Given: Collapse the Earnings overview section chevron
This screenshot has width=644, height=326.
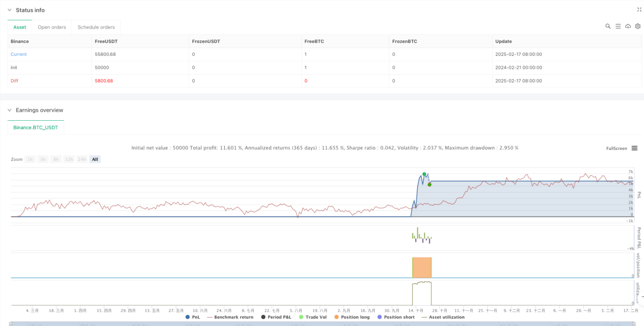Looking at the screenshot, I should click(x=8, y=110).
